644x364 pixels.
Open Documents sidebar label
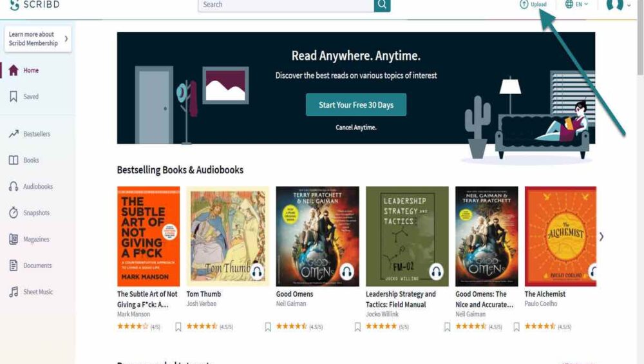point(37,265)
